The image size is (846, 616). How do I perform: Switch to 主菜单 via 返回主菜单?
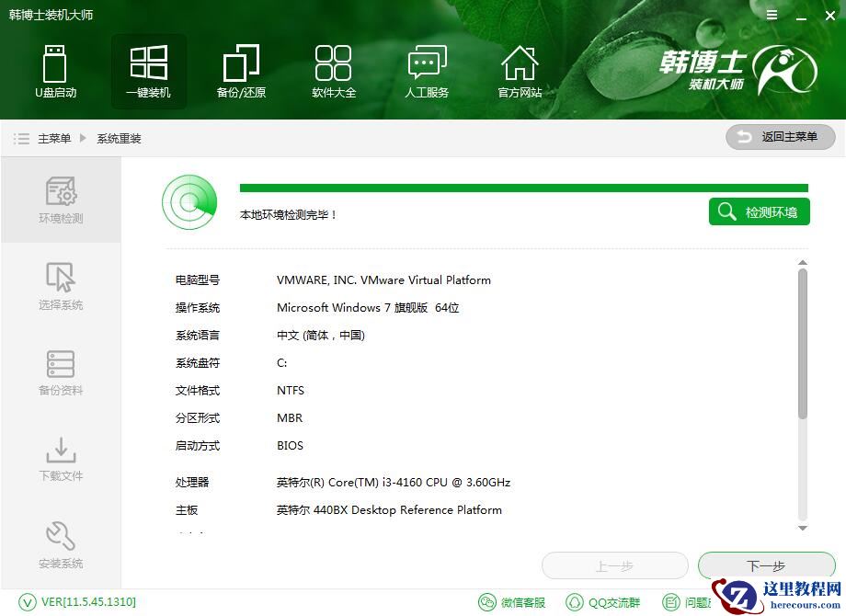(x=780, y=137)
